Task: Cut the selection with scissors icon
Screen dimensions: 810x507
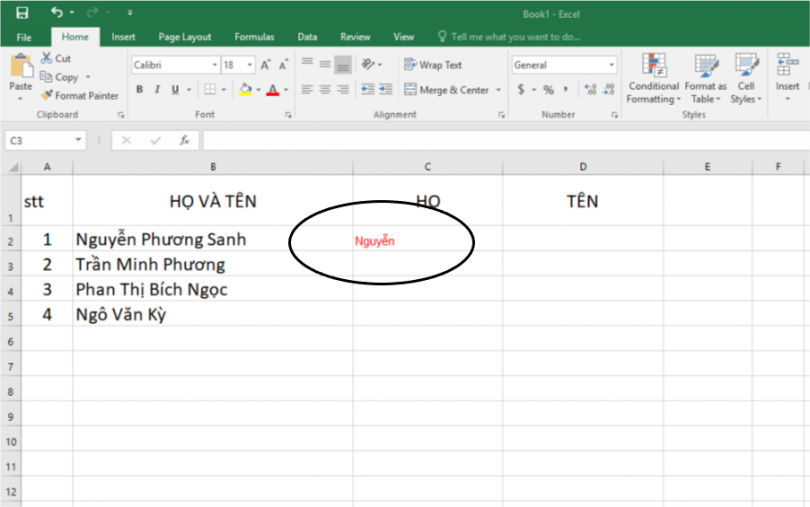Action: (x=56, y=58)
